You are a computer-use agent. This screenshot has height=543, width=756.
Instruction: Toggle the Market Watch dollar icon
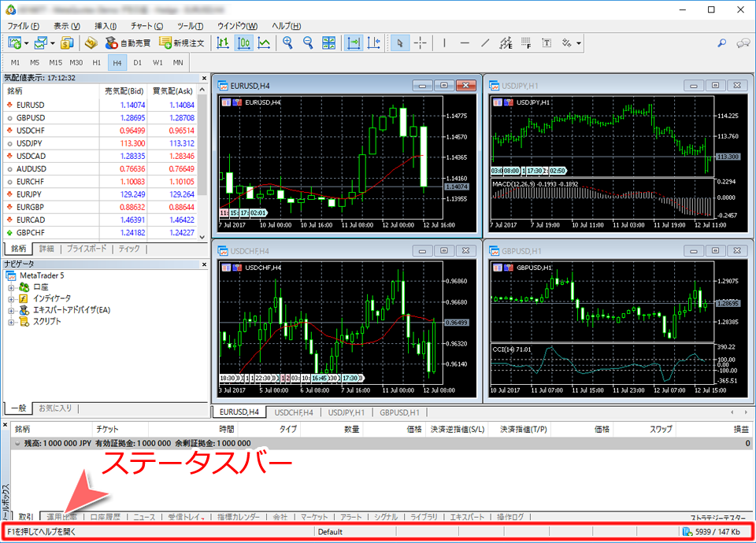tap(66, 42)
